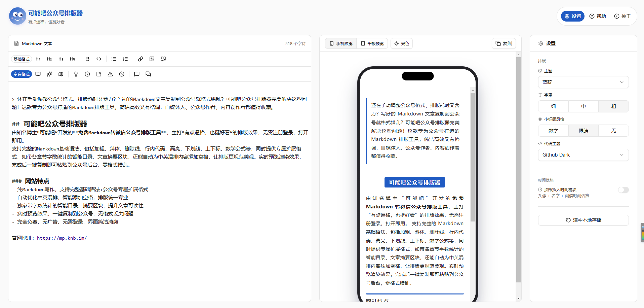Click the sticky-note icon in 专有格式 row

[99, 74]
